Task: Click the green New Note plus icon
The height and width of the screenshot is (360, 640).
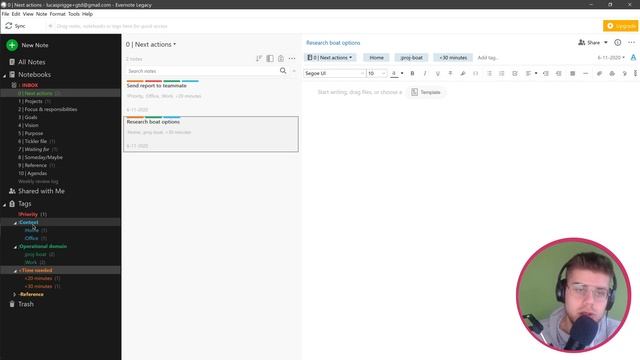Action: click(x=12, y=45)
